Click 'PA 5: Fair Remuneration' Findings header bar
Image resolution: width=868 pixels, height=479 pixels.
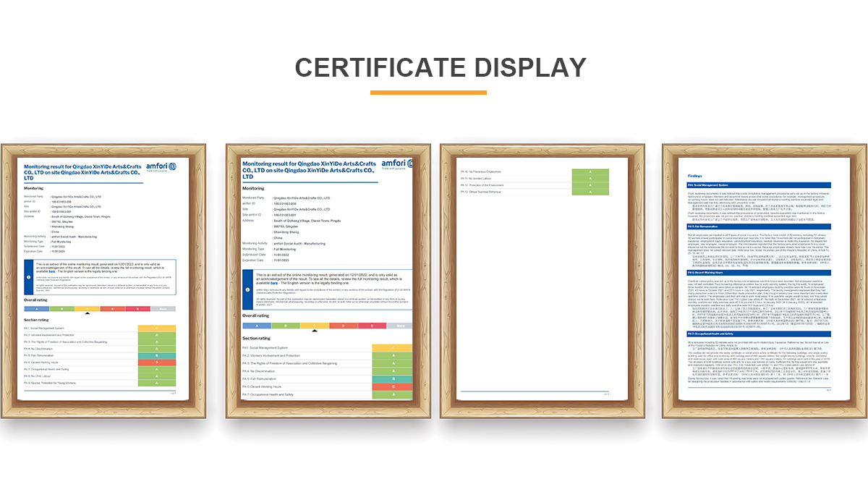(759, 226)
